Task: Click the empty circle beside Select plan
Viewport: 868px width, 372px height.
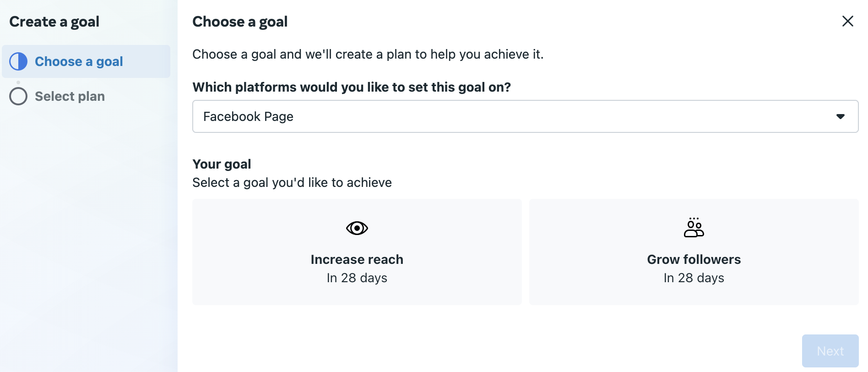Action: click(18, 96)
